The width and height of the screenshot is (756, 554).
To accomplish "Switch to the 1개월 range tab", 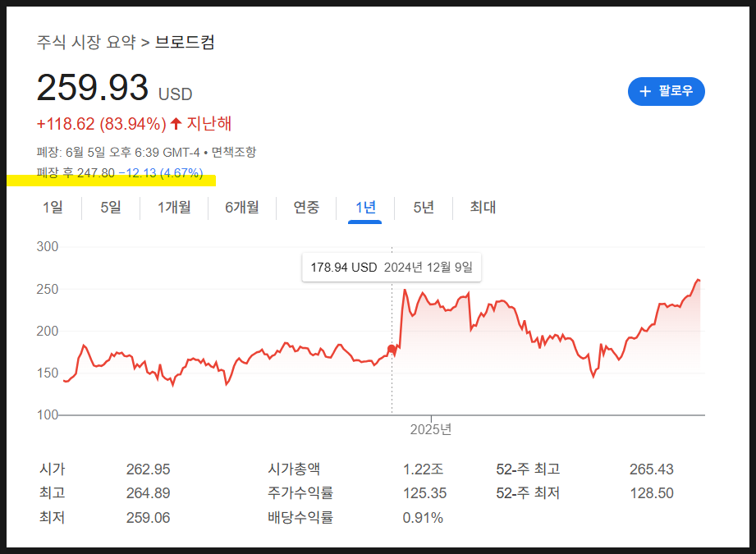I will [x=174, y=208].
